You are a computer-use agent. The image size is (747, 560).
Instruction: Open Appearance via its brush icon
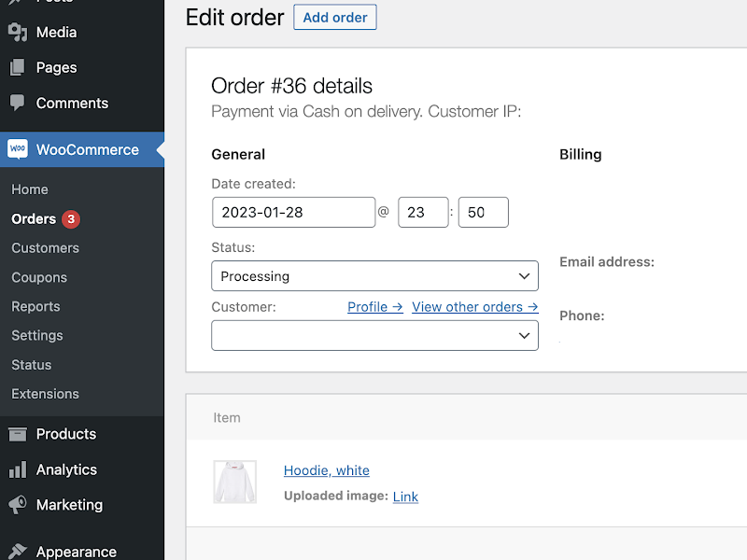(17, 550)
